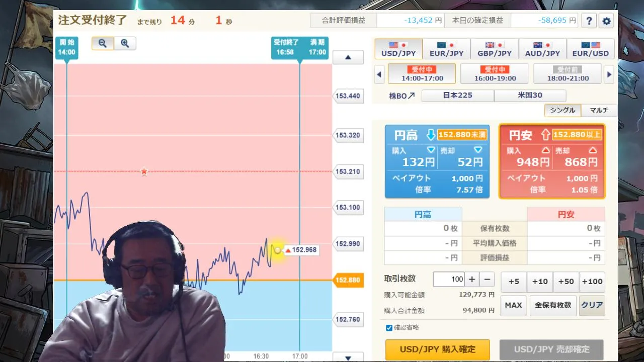Decrease quantity with minus button
The width and height of the screenshot is (644, 362).
click(x=487, y=279)
